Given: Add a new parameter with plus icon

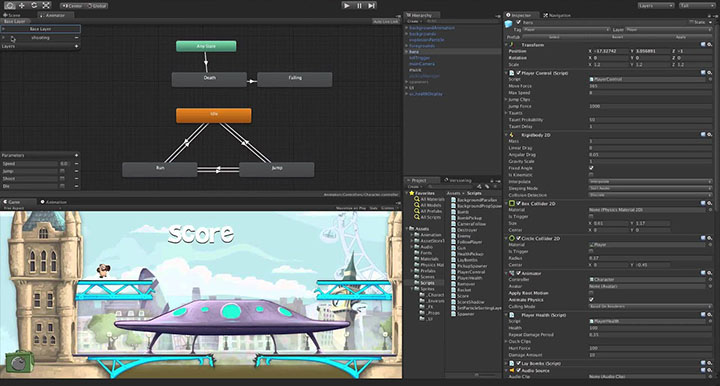Looking at the screenshot, I should pos(76,155).
